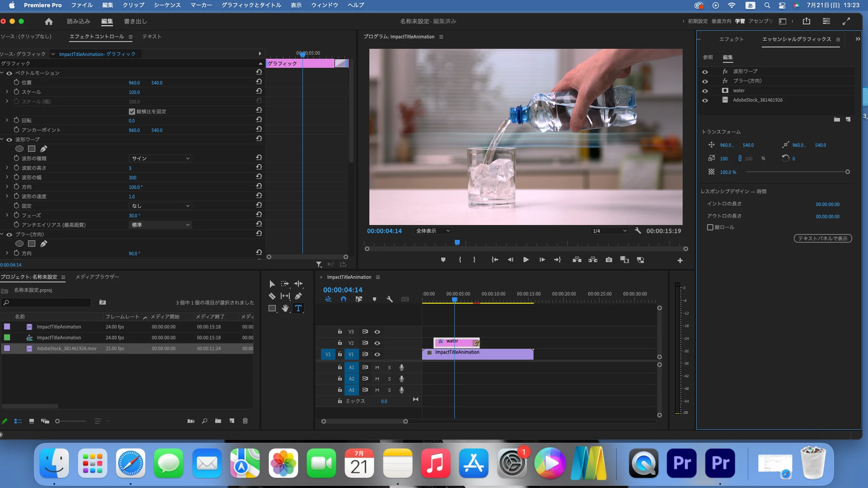Open the 波形の種類 サイン dropdown
The image size is (868, 488).
(160, 159)
